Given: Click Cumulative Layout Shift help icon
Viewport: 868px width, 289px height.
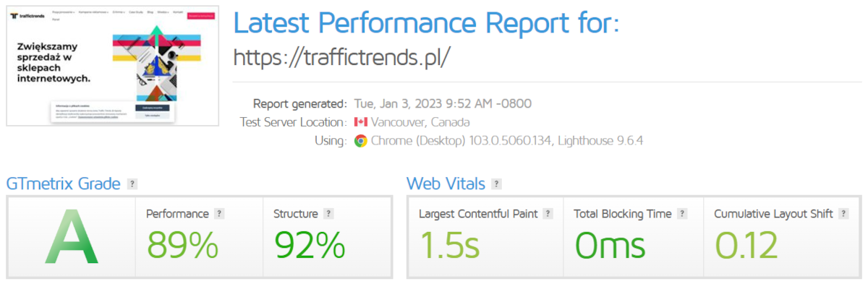Looking at the screenshot, I should coord(843,214).
